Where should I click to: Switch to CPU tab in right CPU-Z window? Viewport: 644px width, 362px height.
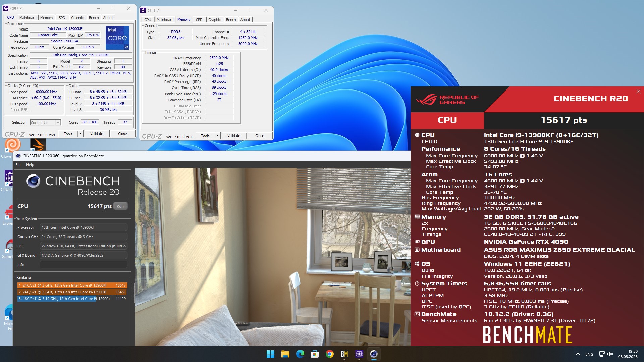[x=148, y=20]
